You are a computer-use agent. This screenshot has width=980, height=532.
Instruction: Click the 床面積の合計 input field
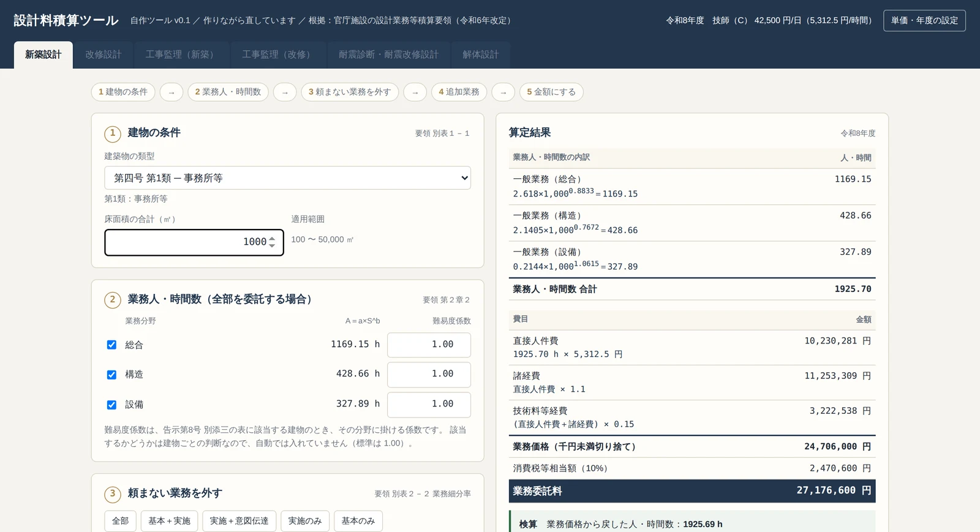click(x=194, y=242)
